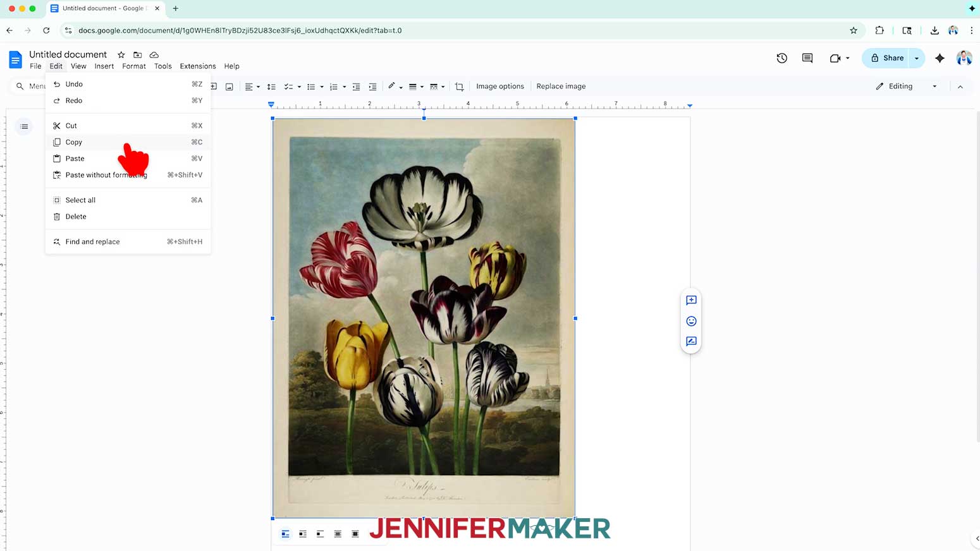Open the File menu
The width and height of the screenshot is (980, 551).
pos(35,66)
